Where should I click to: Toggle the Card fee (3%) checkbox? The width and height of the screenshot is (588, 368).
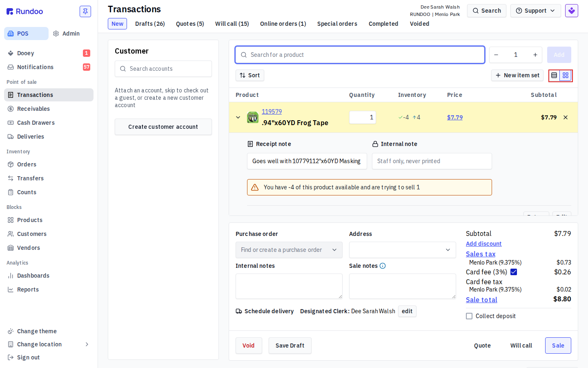(x=514, y=272)
